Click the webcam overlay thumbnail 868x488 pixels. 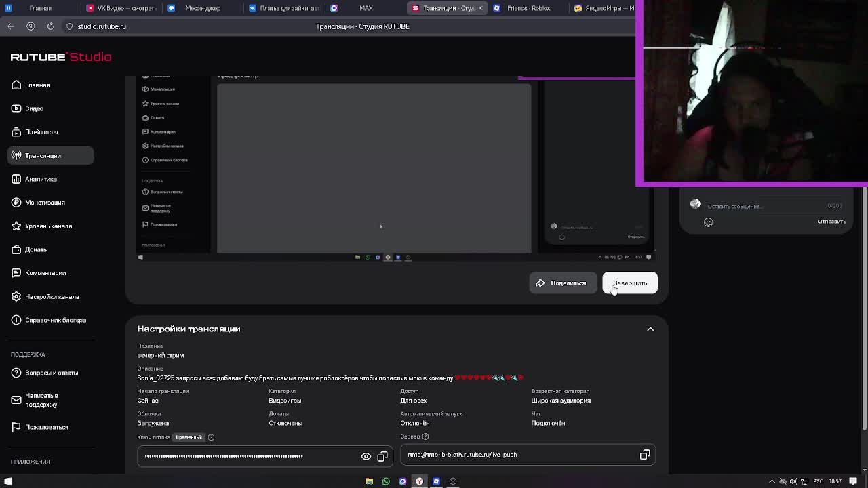pos(751,93)
